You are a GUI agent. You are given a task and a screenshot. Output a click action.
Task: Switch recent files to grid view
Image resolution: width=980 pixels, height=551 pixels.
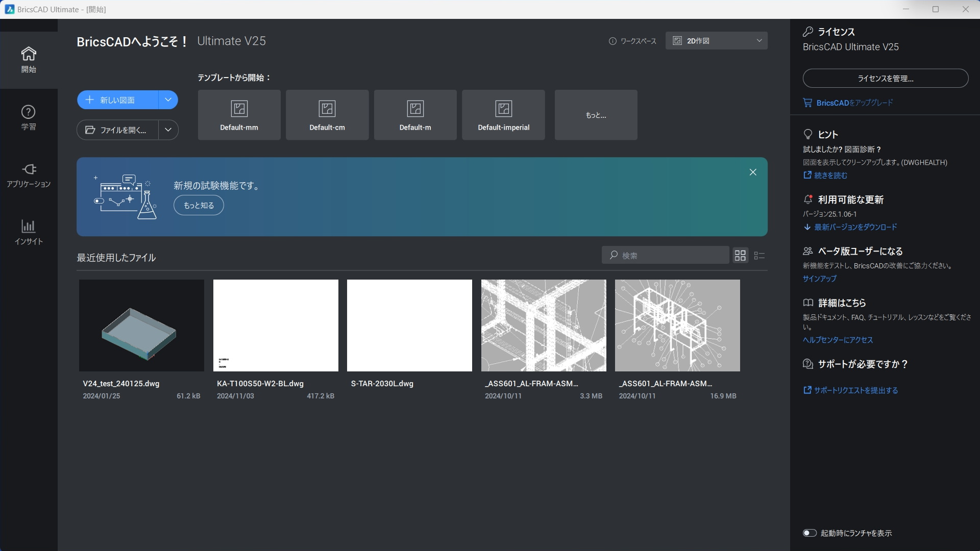pos(740,255)
